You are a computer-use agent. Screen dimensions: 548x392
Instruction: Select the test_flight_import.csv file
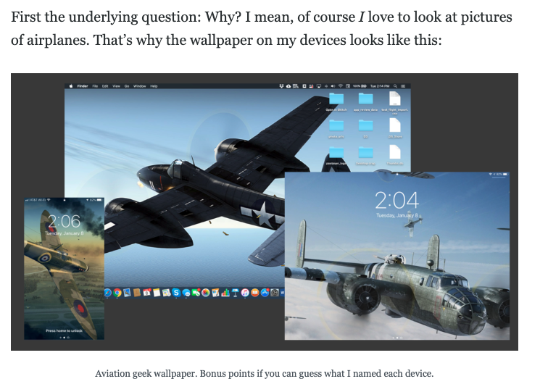pos(394,102)
